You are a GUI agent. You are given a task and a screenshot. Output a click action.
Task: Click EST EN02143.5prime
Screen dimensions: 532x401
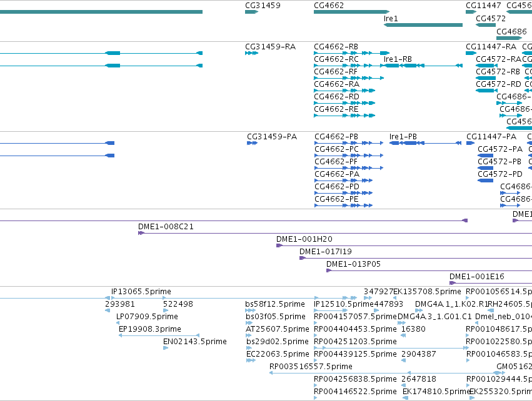point(195,342)
